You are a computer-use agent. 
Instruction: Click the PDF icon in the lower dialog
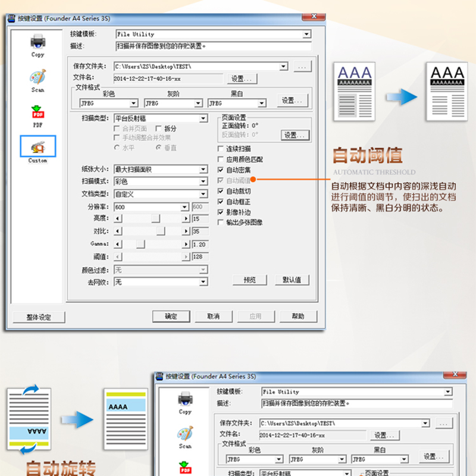tap(185, 468)
